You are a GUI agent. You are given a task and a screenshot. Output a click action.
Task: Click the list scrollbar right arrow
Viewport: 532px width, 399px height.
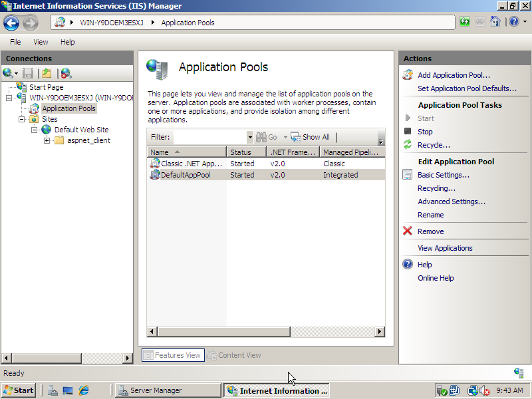click(380, 331)
